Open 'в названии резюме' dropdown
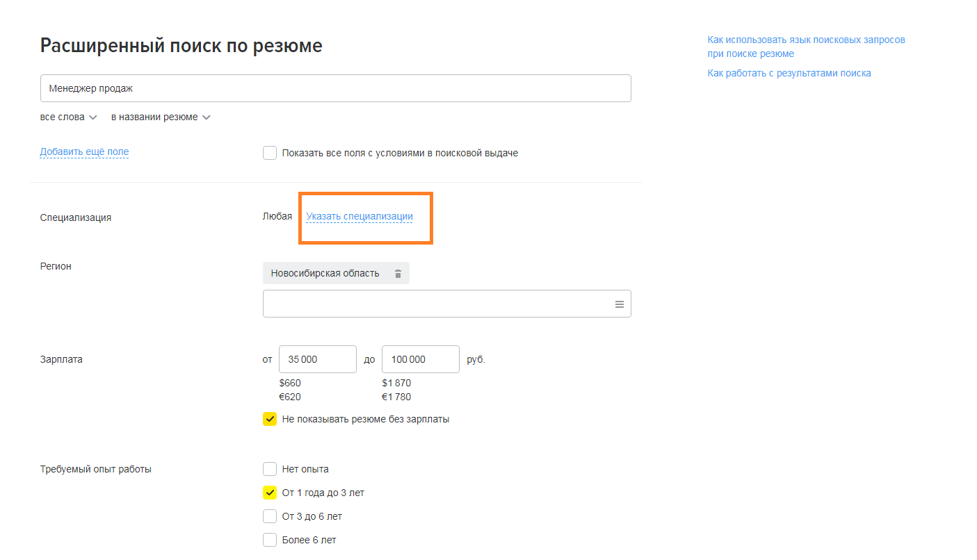The height and width of the screenshot is (560, 977). pyautogui.click(x=161, y=117)
